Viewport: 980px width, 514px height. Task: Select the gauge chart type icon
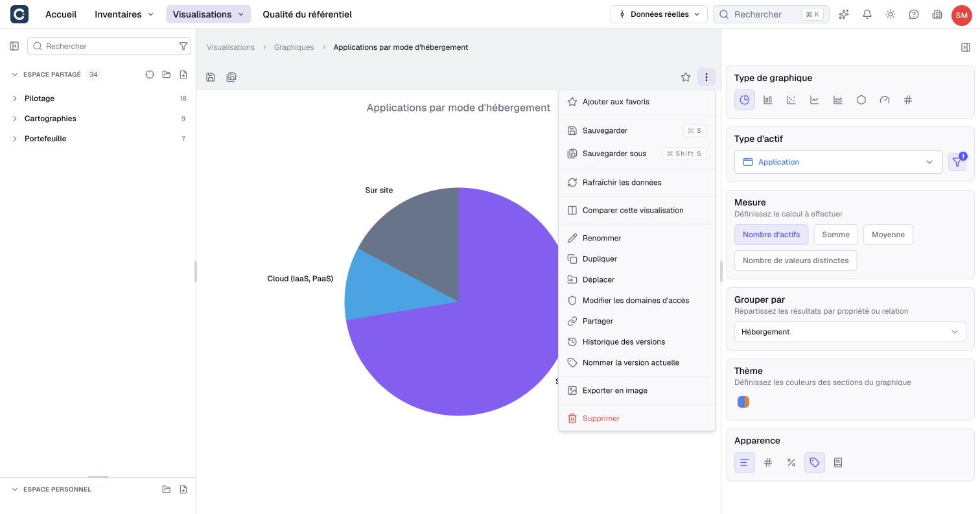[x=885, y=100]
